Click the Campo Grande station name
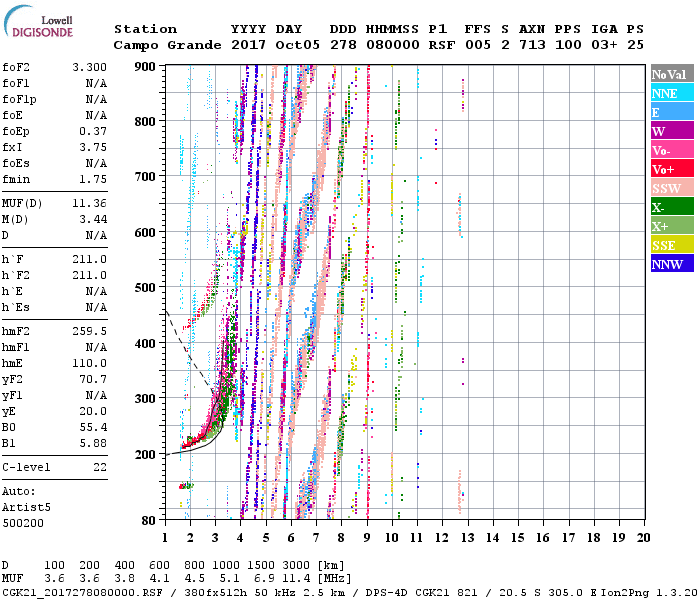 click(x=167, y=45)
